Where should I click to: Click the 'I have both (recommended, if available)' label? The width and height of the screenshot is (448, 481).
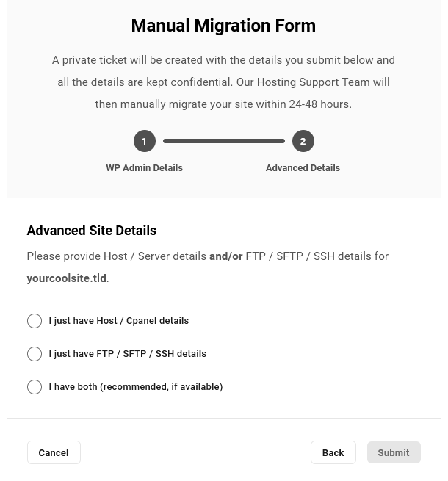[136, 387]
